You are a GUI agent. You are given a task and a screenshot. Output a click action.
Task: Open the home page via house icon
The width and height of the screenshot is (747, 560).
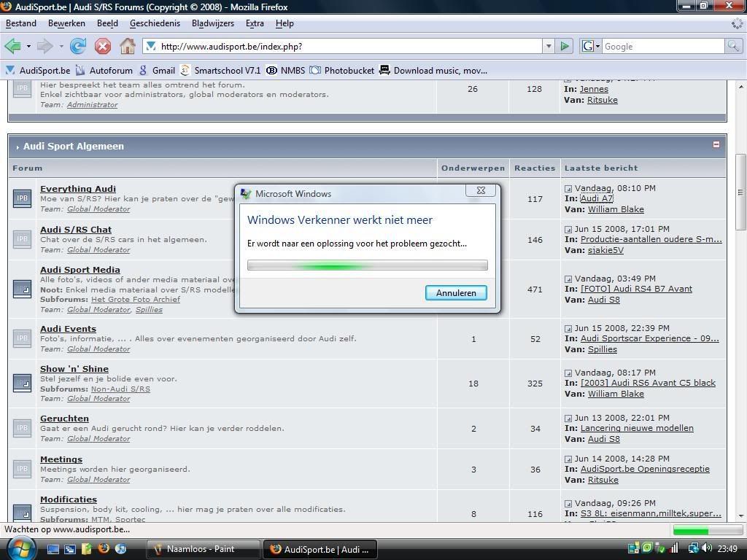(127, 46)
